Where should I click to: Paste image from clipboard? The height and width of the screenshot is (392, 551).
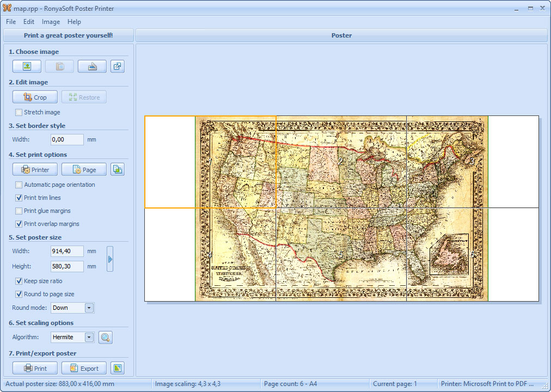pos(59,66)
